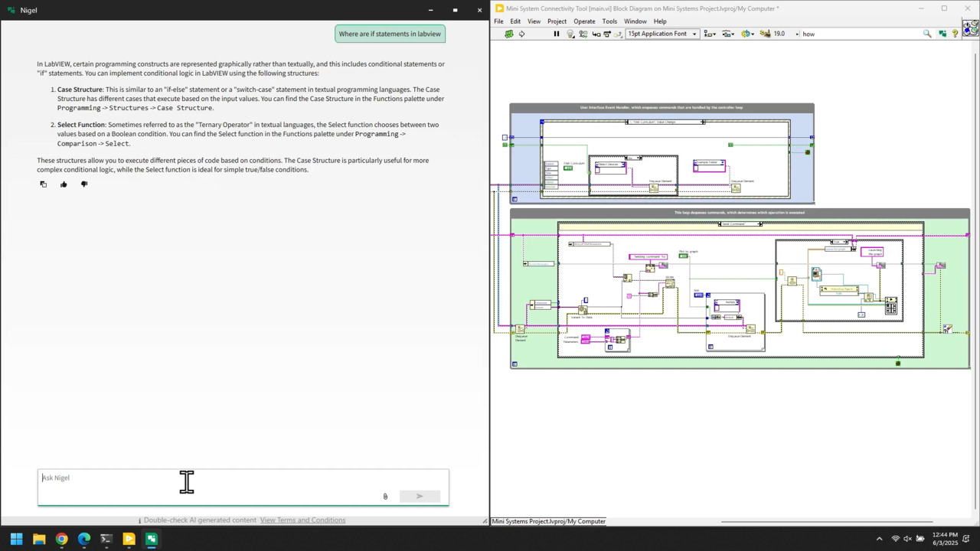Click the attach file paperclip icon
980x551 pixels.
[385, 497]
